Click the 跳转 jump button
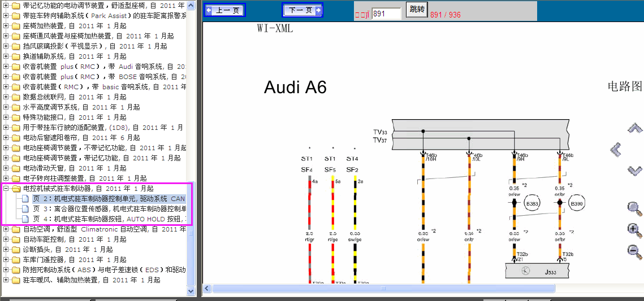This screenshot has height=301, width=644. (417, 10)
